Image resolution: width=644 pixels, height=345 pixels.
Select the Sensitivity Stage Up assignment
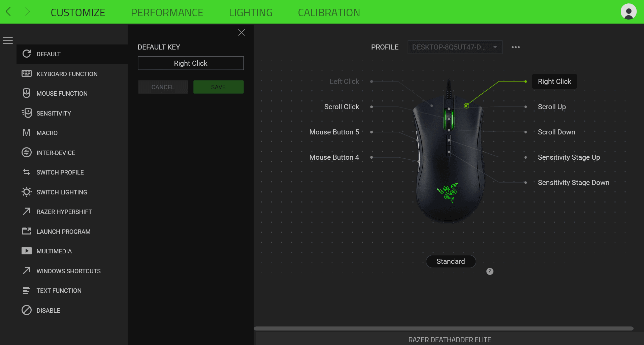pos(569,157)
